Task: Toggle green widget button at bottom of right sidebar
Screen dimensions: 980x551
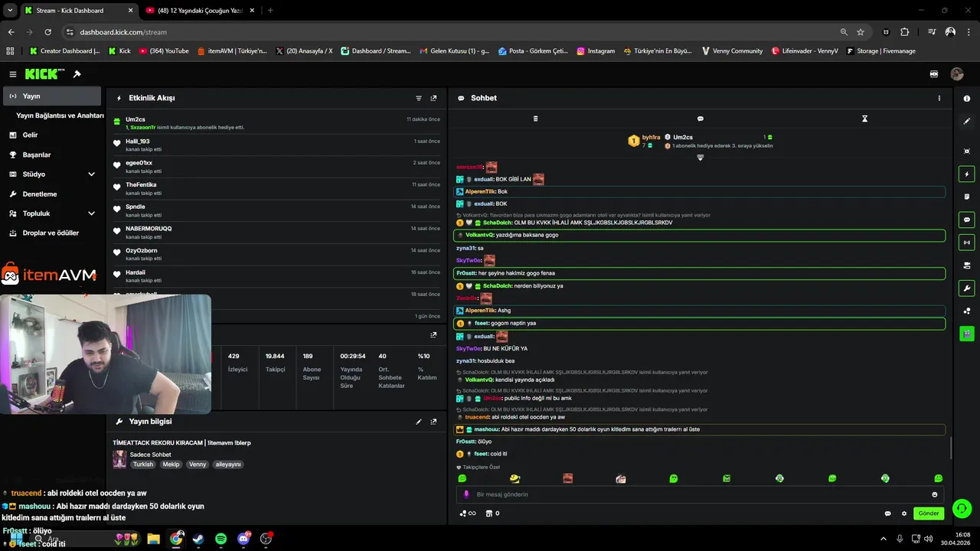Action: pos(967,334)
